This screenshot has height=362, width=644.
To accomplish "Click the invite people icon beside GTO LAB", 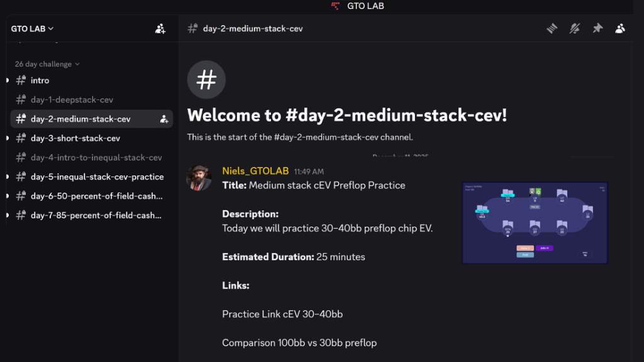I will point(160,28).
